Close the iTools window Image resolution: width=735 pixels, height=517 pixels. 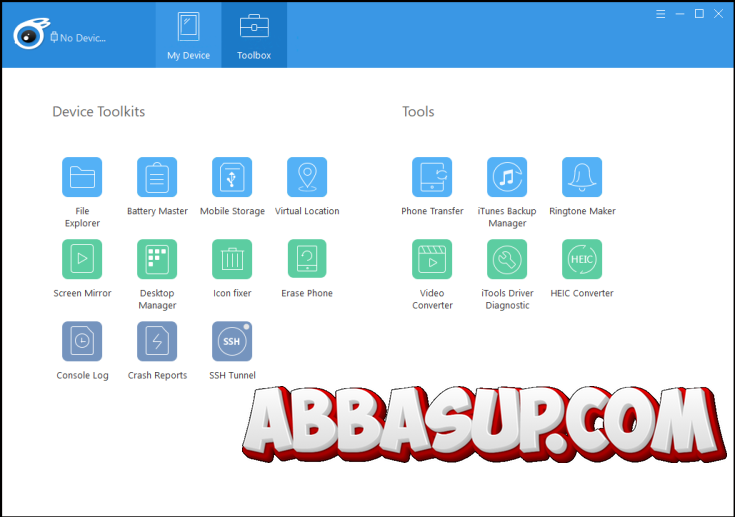click(718, 14)
